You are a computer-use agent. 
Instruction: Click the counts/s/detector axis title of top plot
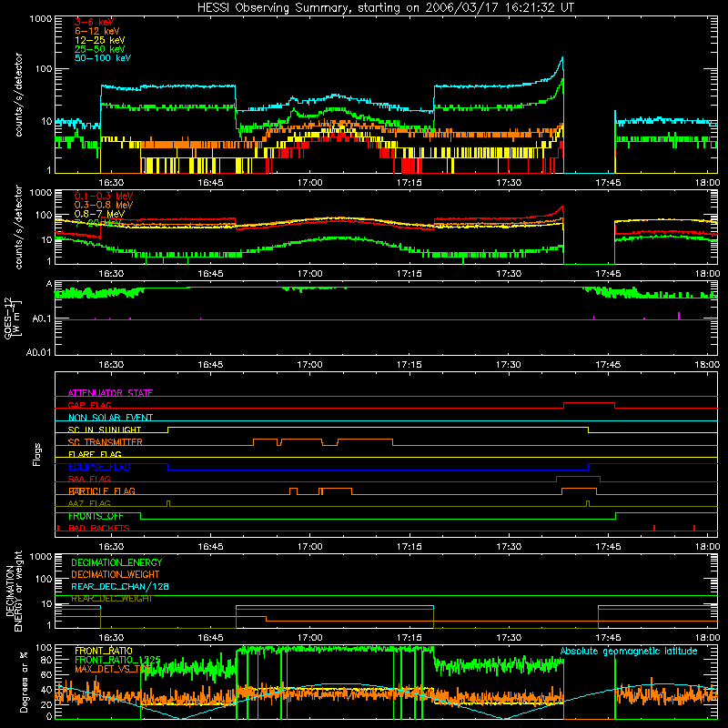(18, 95)
